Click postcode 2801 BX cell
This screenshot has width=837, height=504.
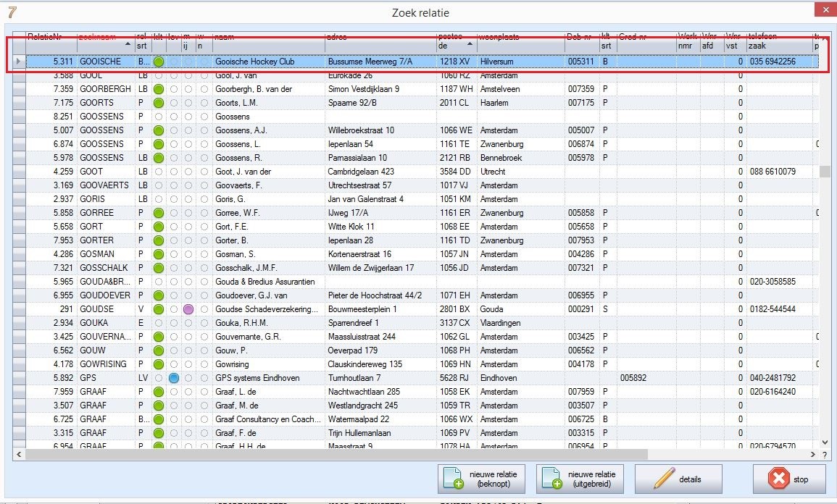[457, 309]
